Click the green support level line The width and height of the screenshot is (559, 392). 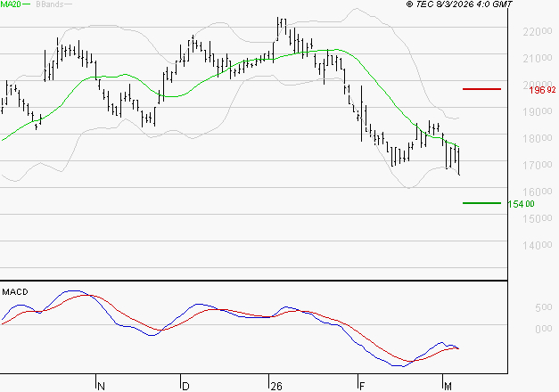tap(481, 203)
